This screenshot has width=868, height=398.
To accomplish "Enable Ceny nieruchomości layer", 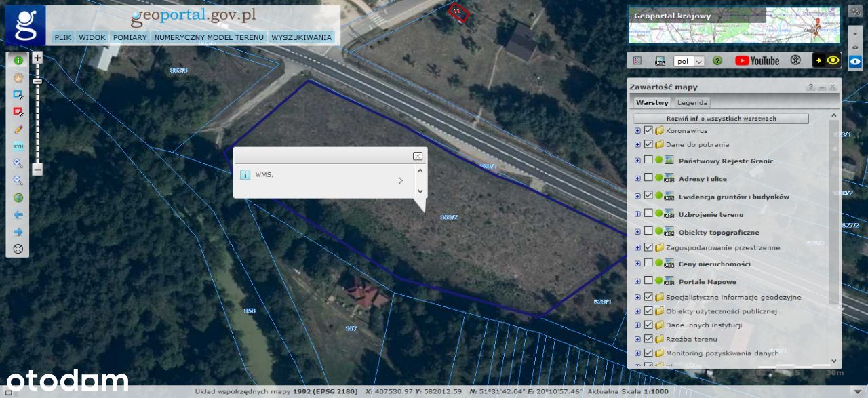I will tap(648, 262).
